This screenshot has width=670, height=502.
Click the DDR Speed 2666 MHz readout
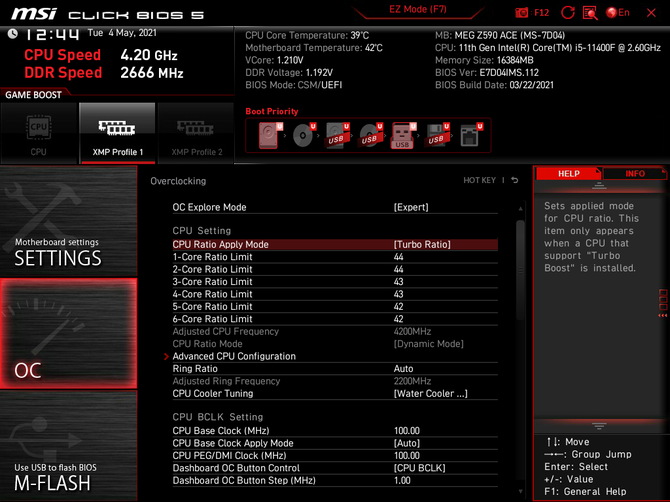click(x=104, y=73)
